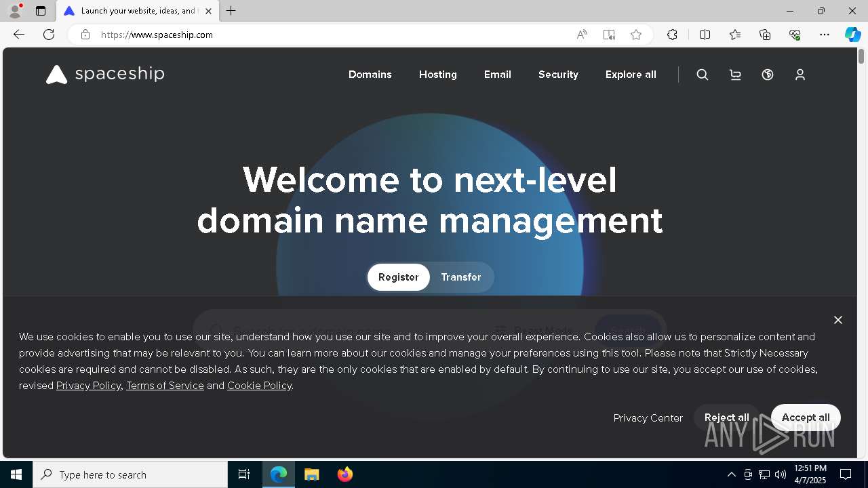Open the user account icon
Viewport: 868px width, 488px height.
[x=800, y=75]
